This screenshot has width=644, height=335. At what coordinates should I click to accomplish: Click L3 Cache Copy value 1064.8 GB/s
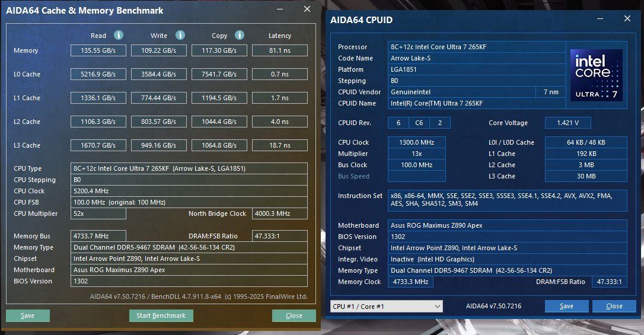click(219, 145)
